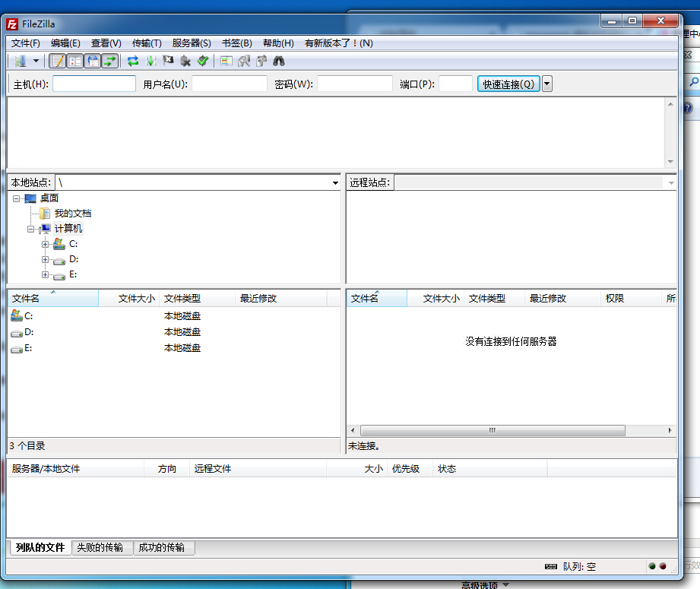Image resolution: width=700 pixels, height=589 pixels.
Task: Open the 有新版本了！(N) menu
Action: (339, 43)
